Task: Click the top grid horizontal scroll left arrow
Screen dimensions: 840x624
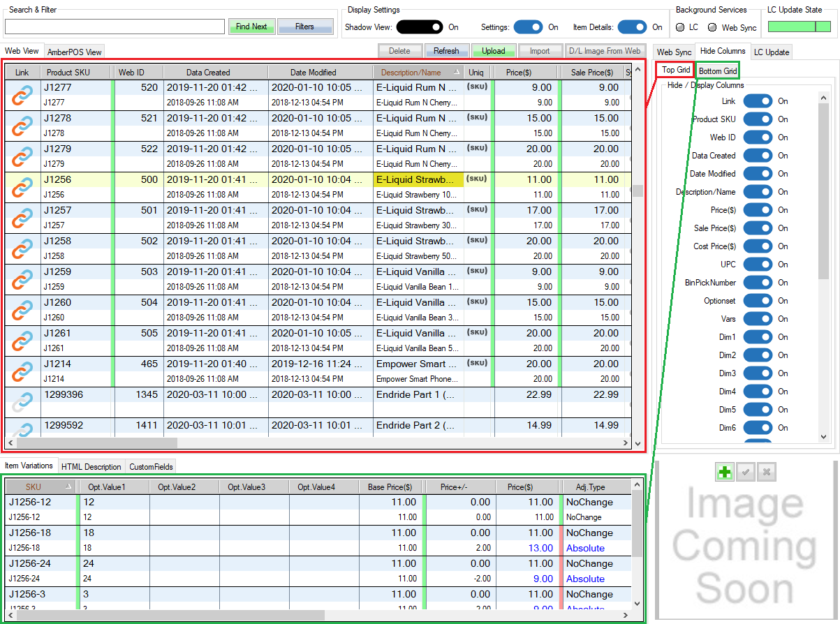Action: click(x=11, y=443)
